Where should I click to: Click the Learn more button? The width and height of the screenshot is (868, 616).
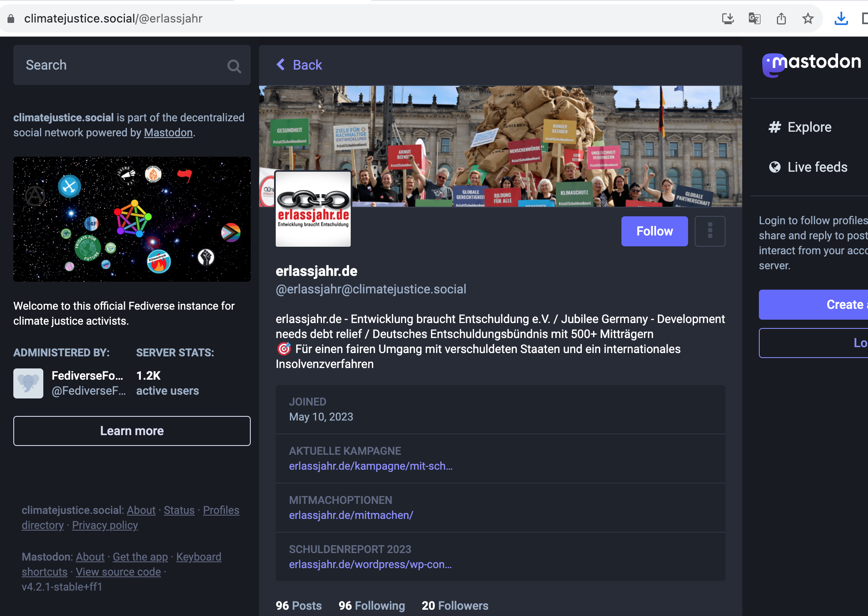132,431
